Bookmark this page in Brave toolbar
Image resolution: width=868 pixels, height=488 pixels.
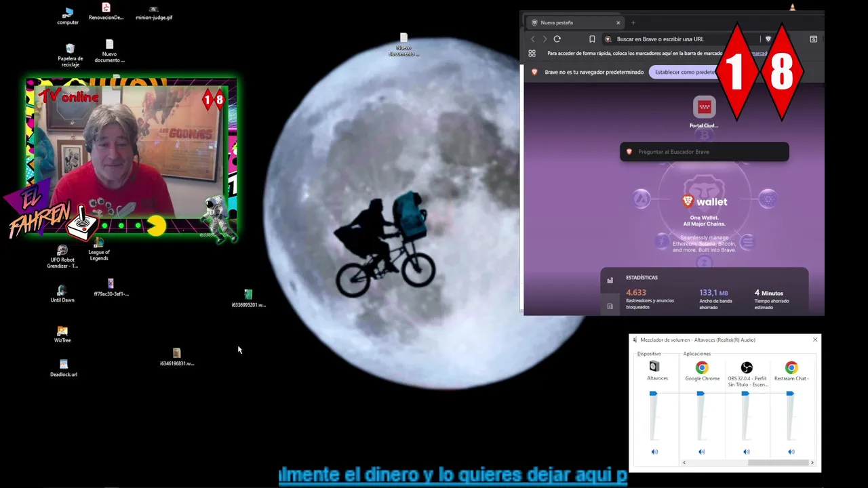pyautogui.click(x=592, y=39)
